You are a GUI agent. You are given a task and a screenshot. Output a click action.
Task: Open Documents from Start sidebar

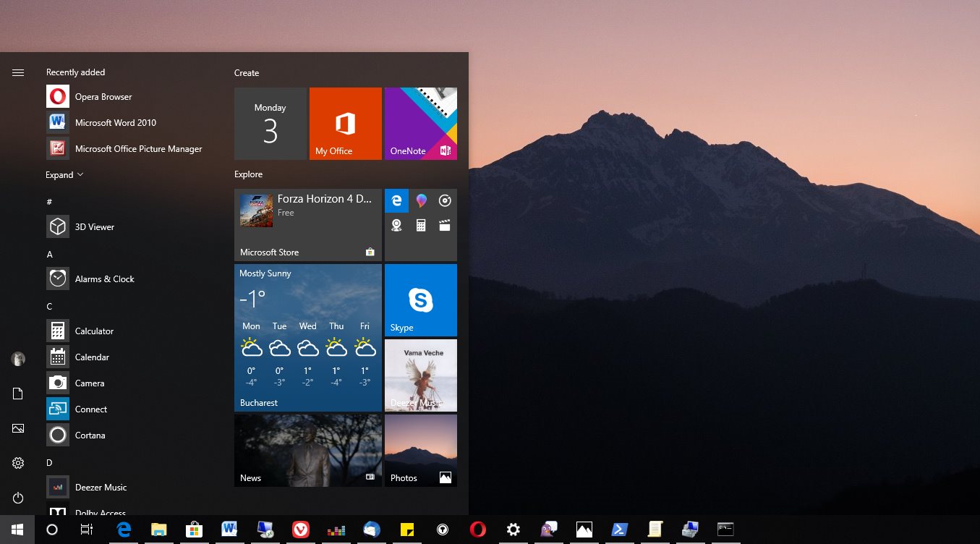(x=18, y=394)
